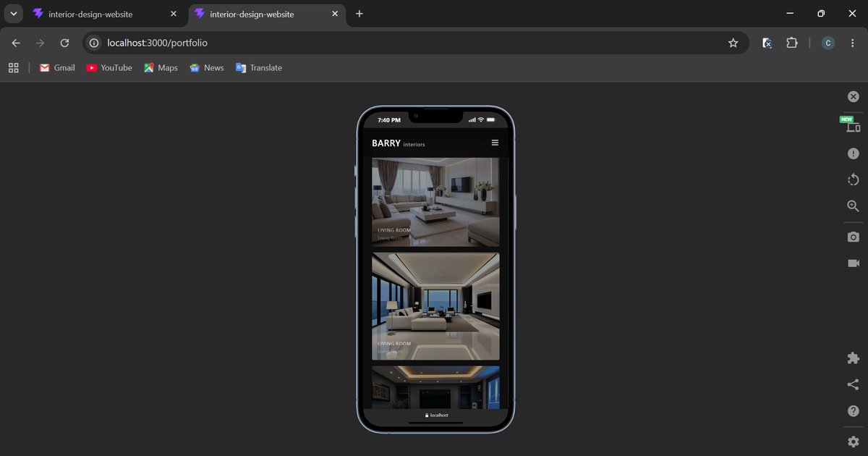Open a new browser tab
Image resolution: width=868 pixels, height=456 pixels.
(359, 14)
